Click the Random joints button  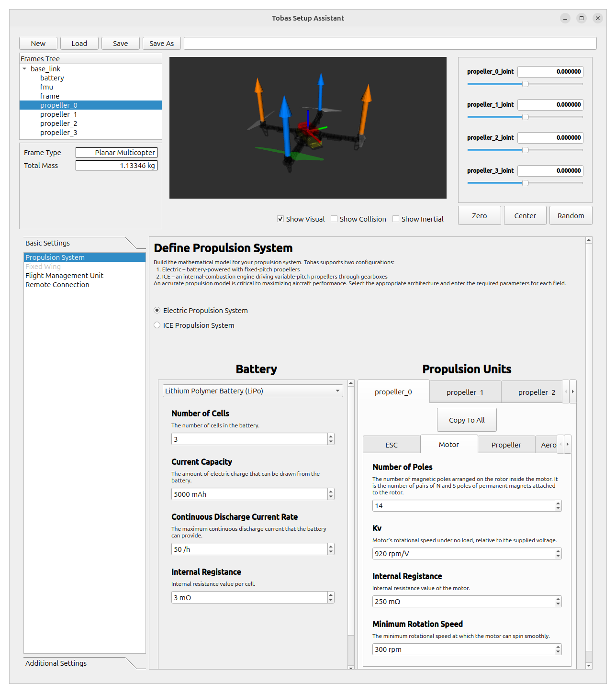pos(571,216)
